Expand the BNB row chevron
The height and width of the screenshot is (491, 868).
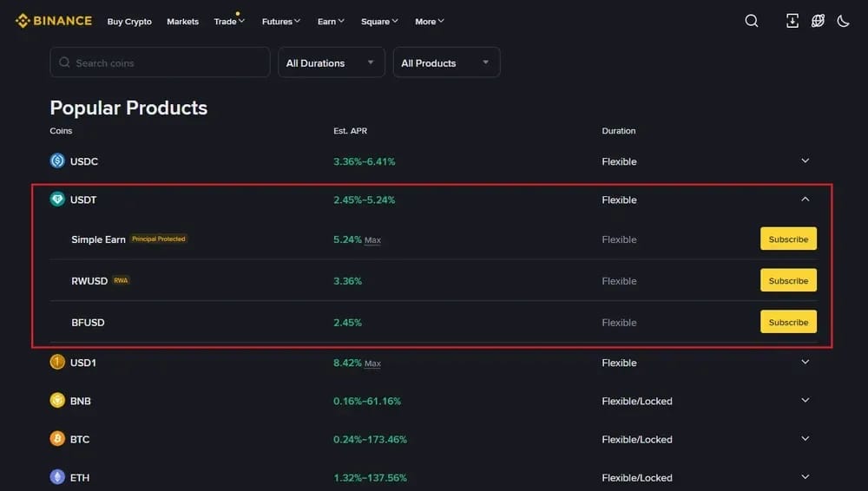pos(806,400)
